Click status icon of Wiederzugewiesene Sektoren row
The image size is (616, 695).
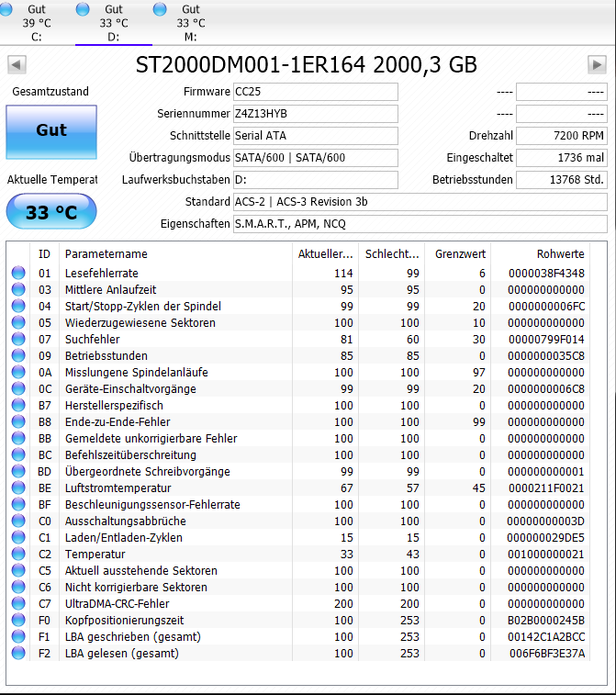18,322
